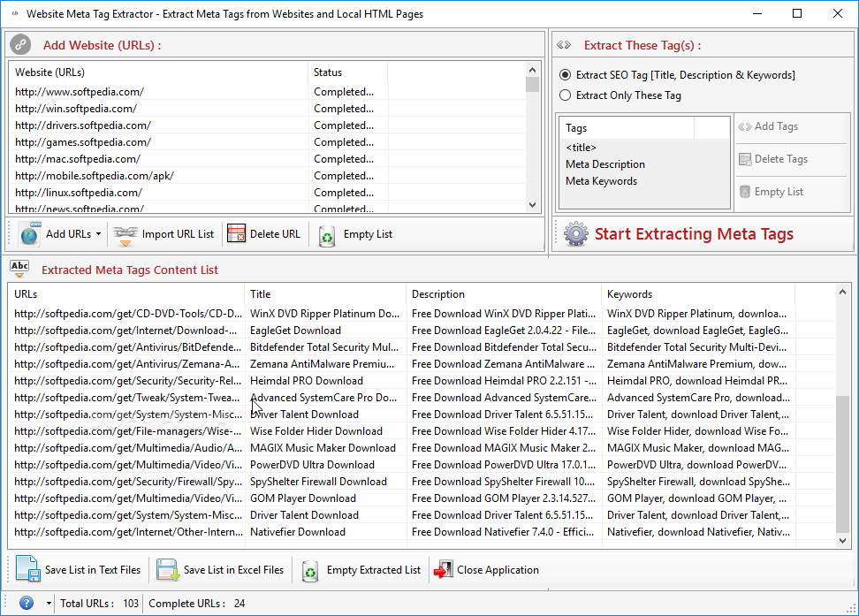Select http://www.softpedia.com/ URL row

coord(267,92)
